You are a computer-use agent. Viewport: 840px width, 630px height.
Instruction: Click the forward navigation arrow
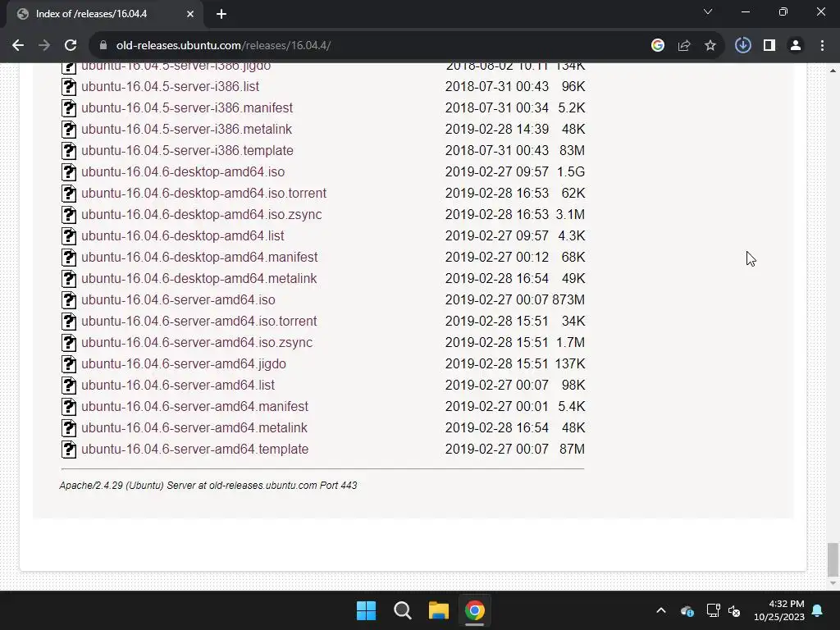tap(44, 46)
